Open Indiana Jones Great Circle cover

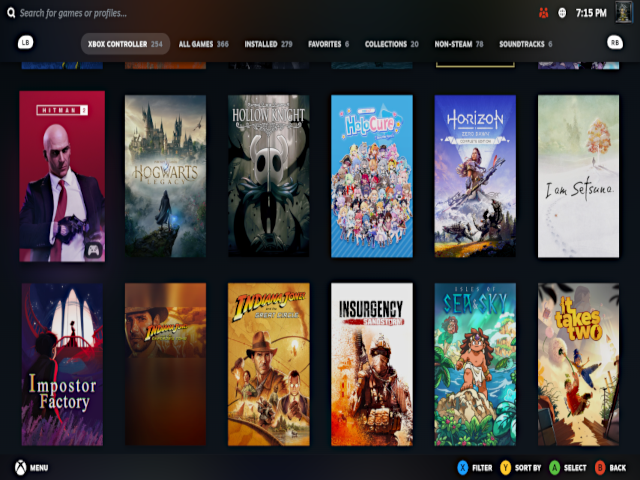(269, 364)
